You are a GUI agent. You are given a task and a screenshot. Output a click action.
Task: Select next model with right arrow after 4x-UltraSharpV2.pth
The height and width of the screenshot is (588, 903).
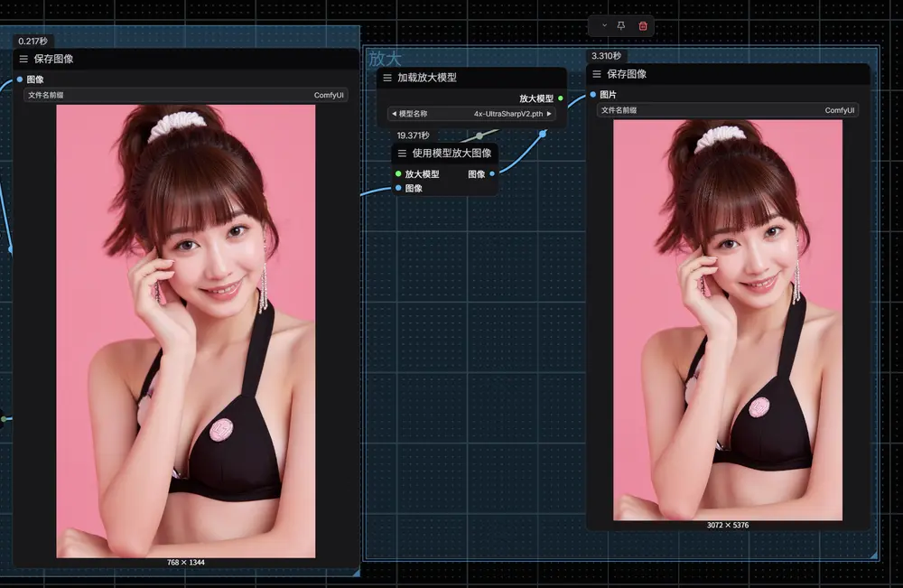tap(549, 114)
